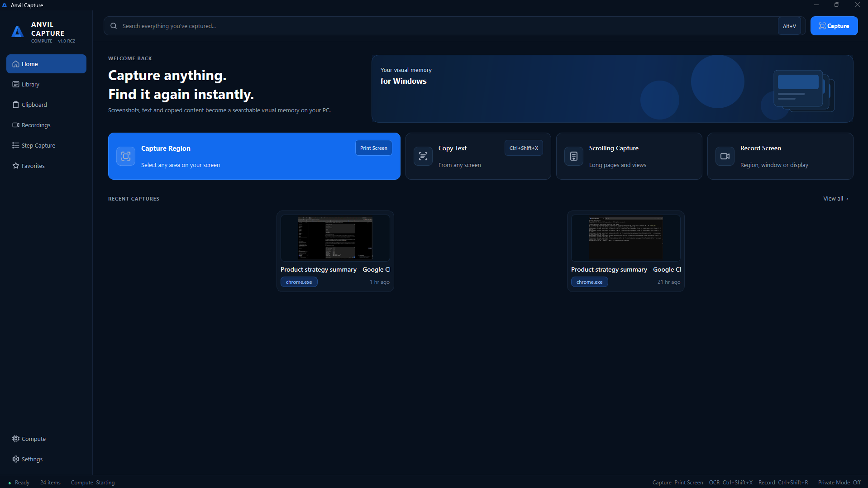Click the blue Capture button

pyautogui.click(x=834, y=26)
